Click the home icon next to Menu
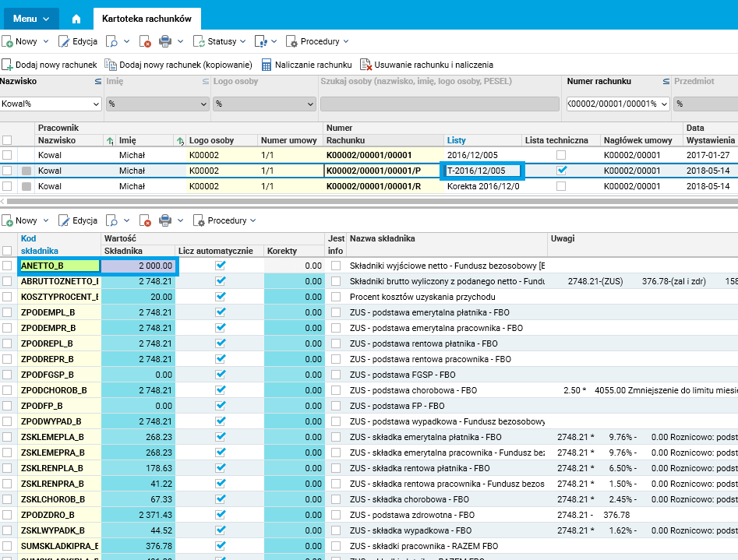 (x=76, y=18)
